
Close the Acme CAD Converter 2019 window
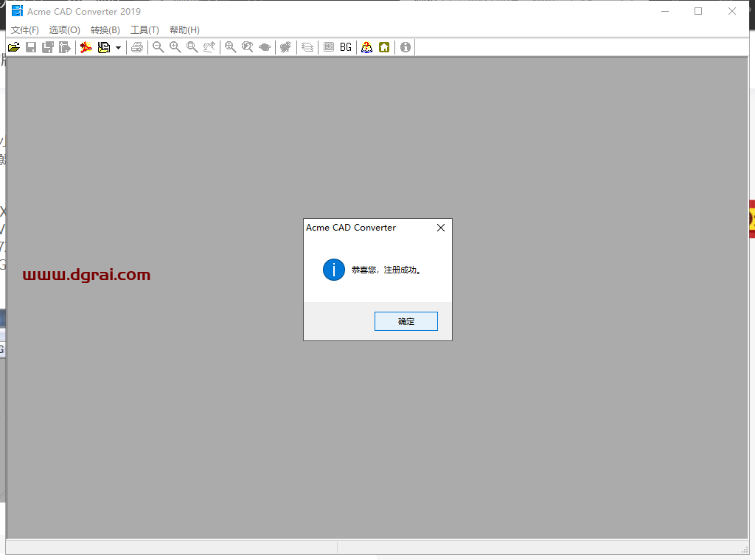click(x=732, y=11)
